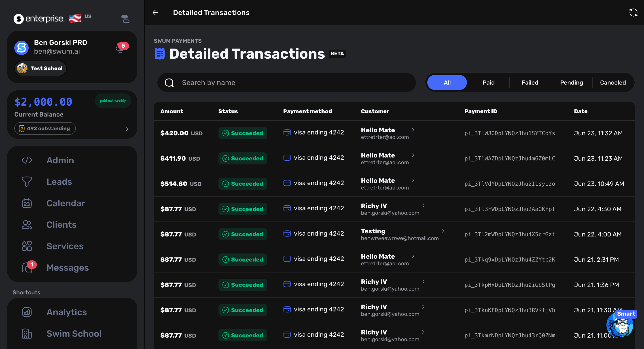Viewport: 644px width, 349px height.
Task: Click card icon on $411.90 row
Action: (x=287, y=158)
